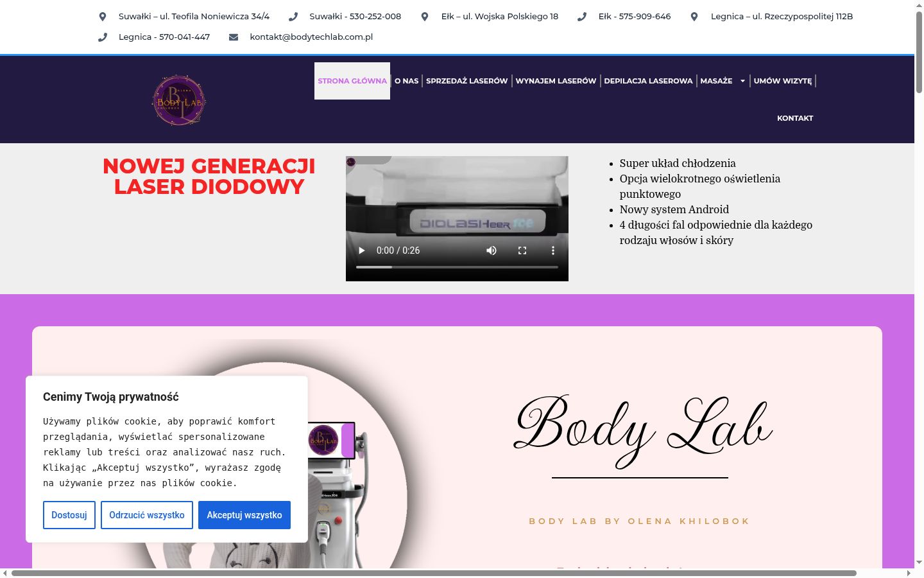Click the 'Nowy system Android' bullet
Image resolution: width=924 pixels, height=578 pixels.
click(674, 209)
